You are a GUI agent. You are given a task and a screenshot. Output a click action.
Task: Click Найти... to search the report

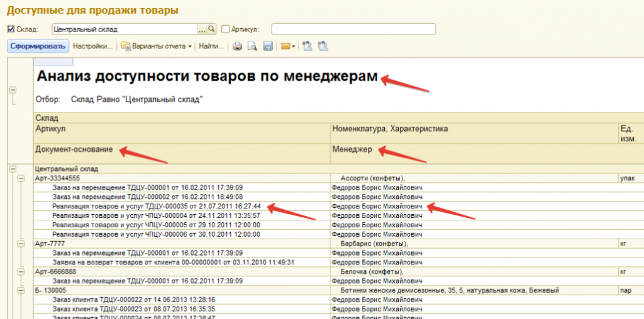click(211, 46)
